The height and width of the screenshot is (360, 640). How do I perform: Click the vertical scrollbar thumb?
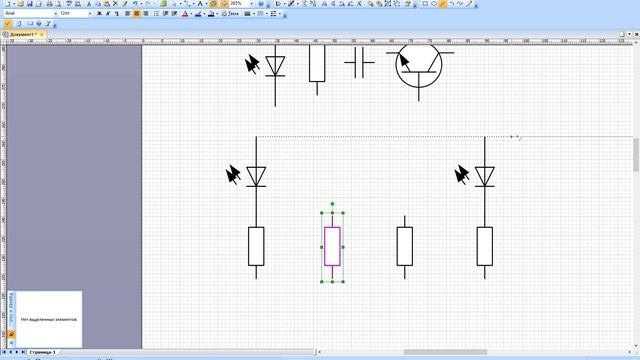tap(636, 155)
